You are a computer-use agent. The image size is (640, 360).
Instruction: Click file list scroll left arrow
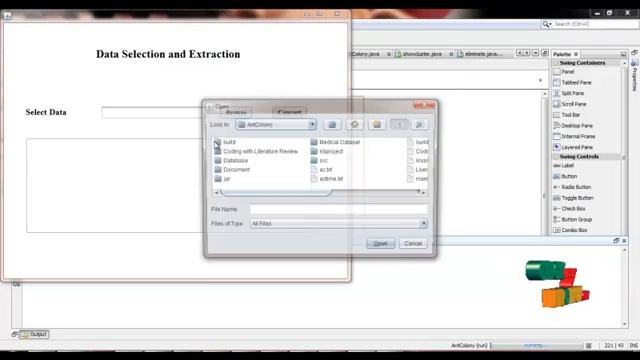point(216,192)
